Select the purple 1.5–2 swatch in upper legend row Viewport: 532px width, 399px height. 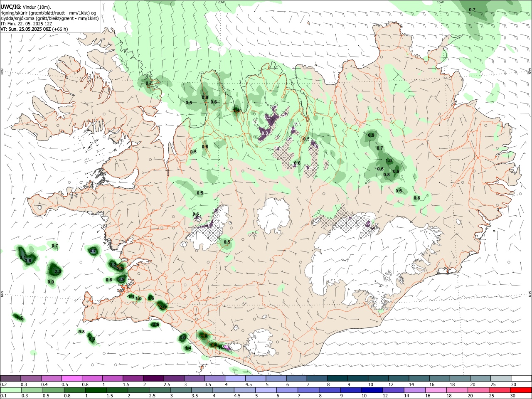pyautogui.click(x=133, y=378)
